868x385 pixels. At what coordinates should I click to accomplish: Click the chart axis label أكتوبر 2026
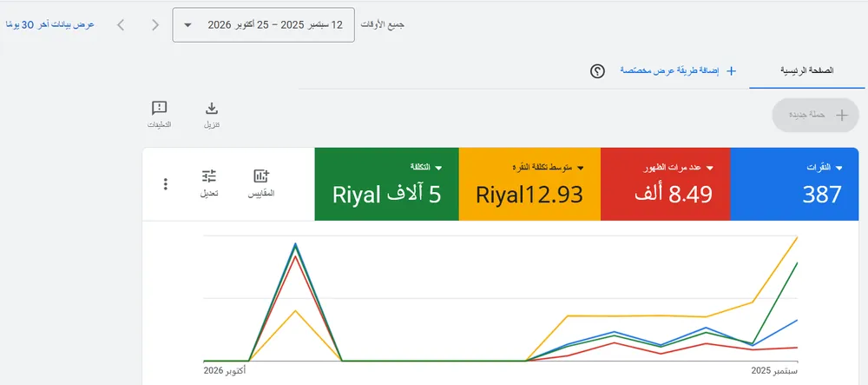point(225,370)
